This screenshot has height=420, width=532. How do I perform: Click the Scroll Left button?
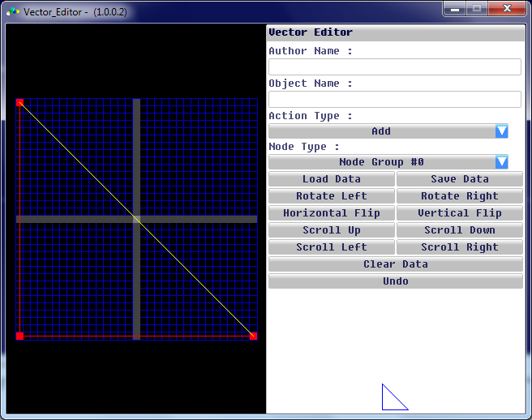[331, 247]
